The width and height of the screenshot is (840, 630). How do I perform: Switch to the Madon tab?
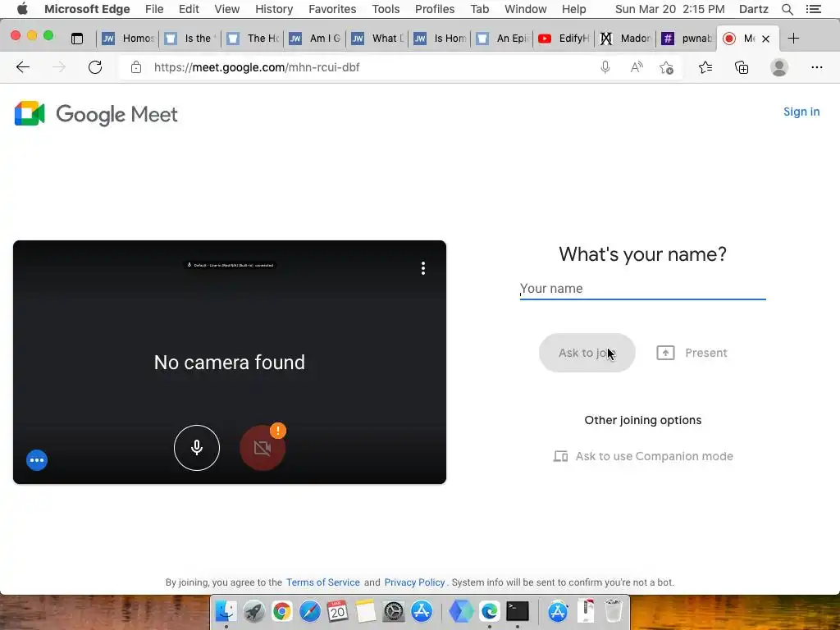[x=626, y=38]
